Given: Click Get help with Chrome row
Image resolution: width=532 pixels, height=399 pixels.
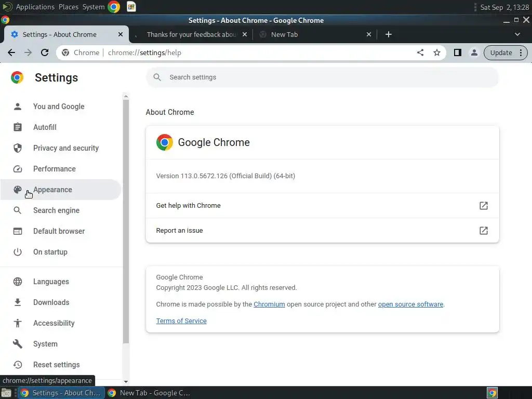Looking at the screenshot, I should coord(322,206).
